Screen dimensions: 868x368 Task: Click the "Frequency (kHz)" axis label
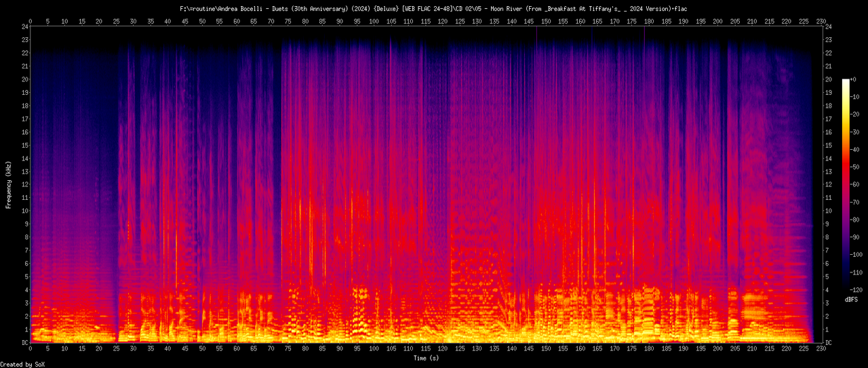(9, 184)
